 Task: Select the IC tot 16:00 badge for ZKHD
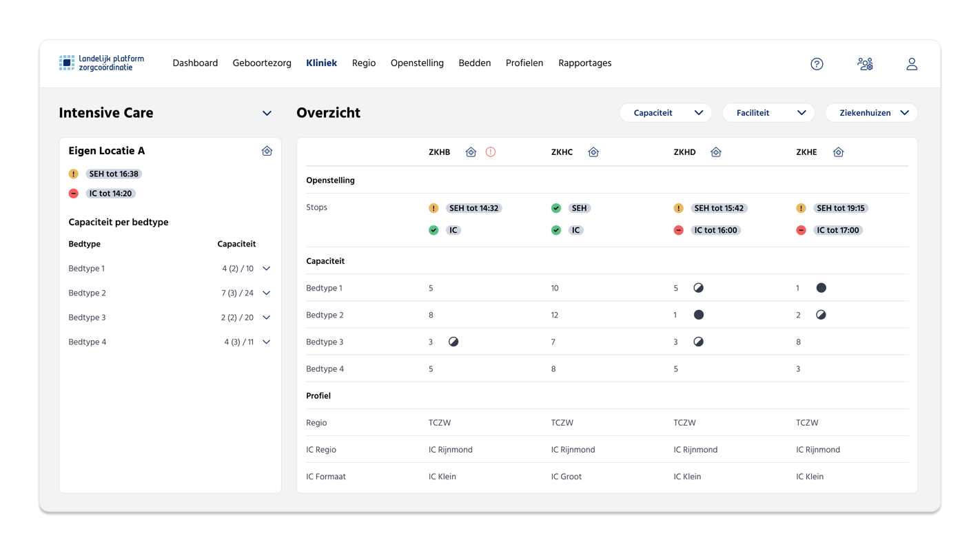click(715, 231)
